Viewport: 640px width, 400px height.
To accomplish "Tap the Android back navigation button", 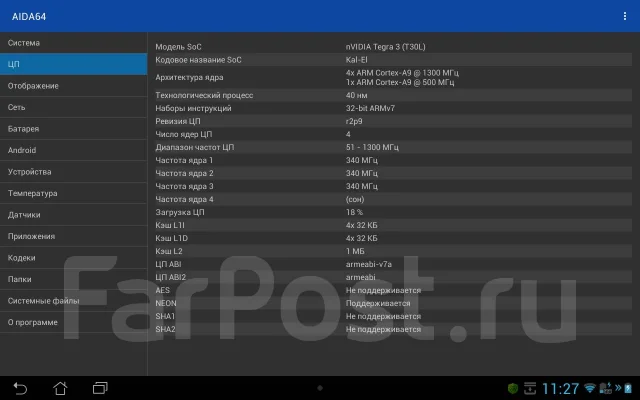I will coord(20,388).
